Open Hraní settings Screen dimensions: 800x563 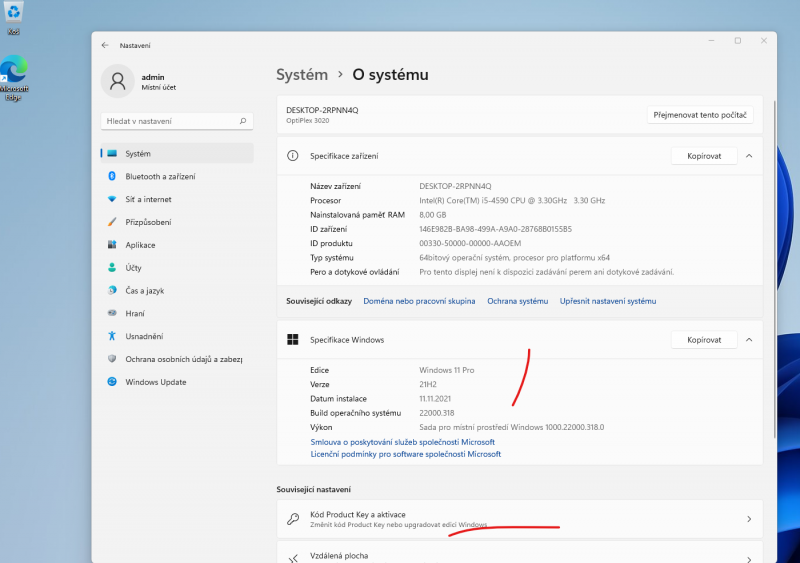point(177,313)
